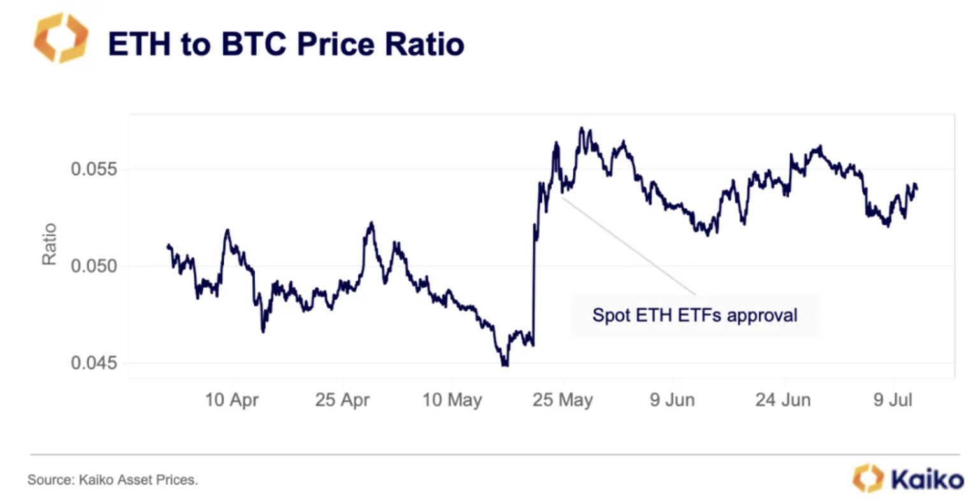Click the rotated 'Ratio' y-axis title
Screen dimensions: 980x503
(x=49, y=244)
